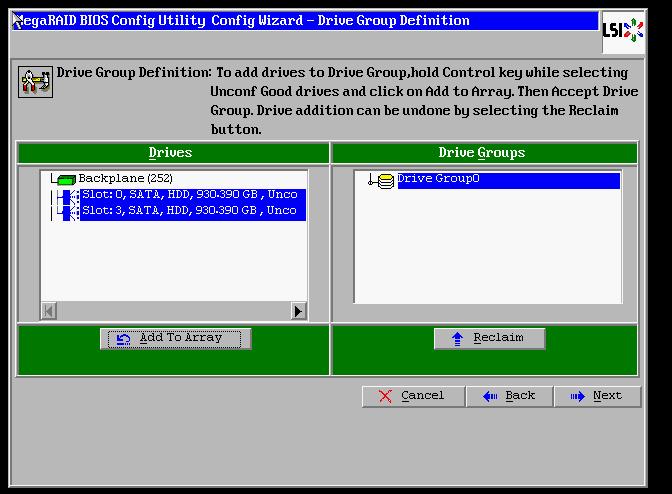
Task: Cancel the Config Wizard
Action: (x=413, y=396)
